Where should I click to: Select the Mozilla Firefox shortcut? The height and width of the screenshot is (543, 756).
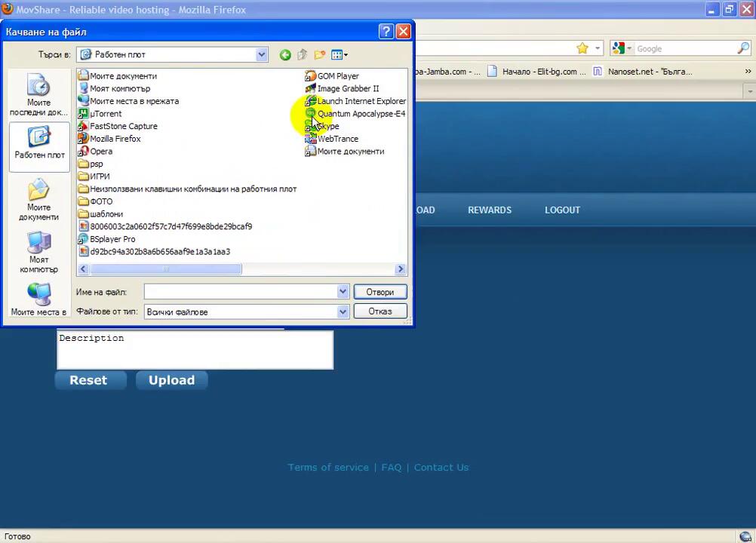click(x=115, y=139)
